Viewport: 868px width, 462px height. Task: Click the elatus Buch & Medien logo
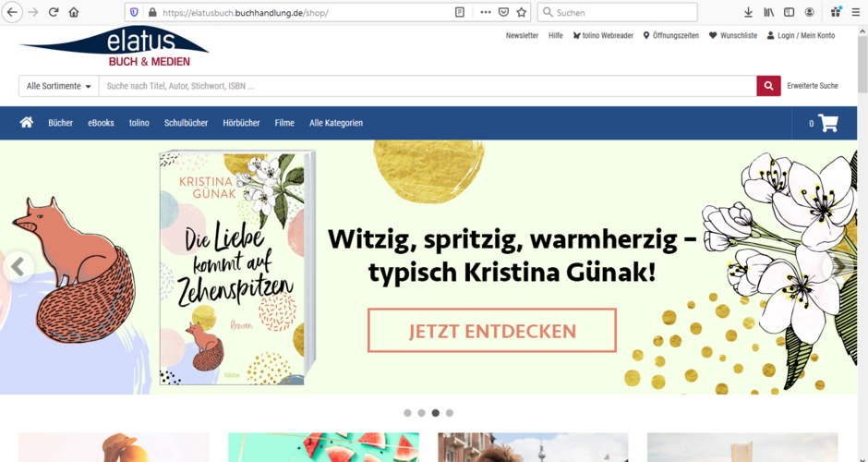point(114,46)
